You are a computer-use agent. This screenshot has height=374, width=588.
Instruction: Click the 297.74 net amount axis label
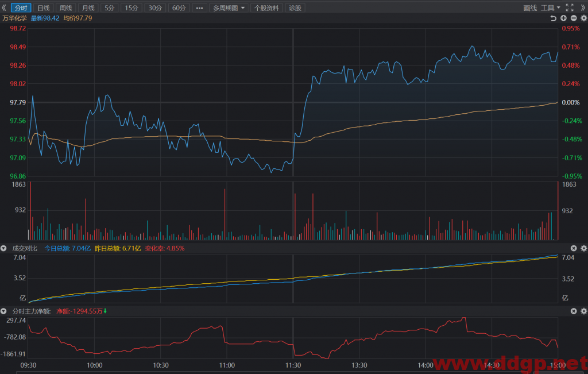click(16, 321)
